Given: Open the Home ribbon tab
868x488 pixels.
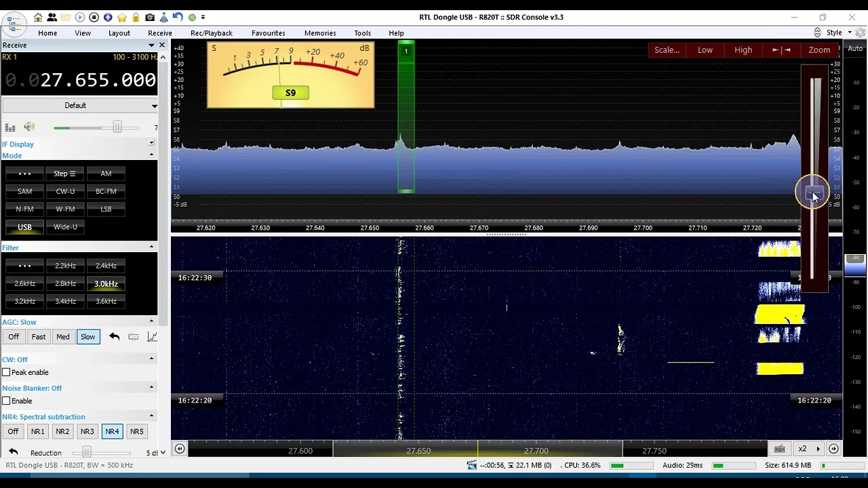Looking at the screenshot, I should [x=47, y=33].
